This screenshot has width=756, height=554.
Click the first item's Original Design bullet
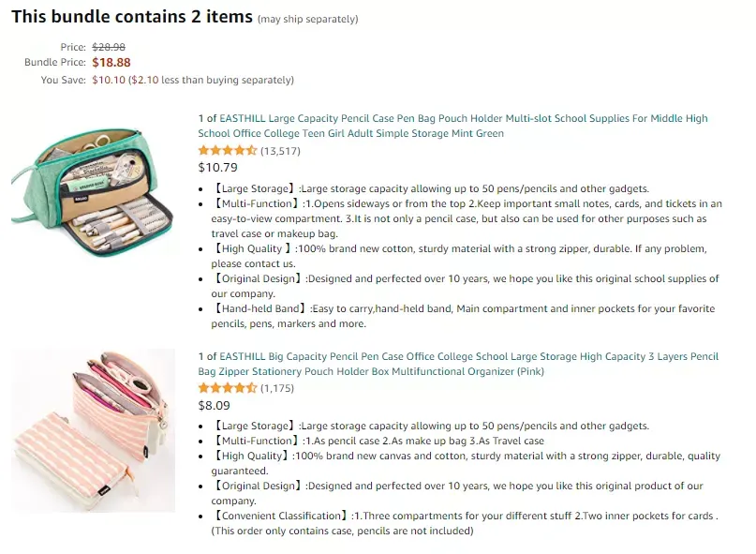coord(465,286)
